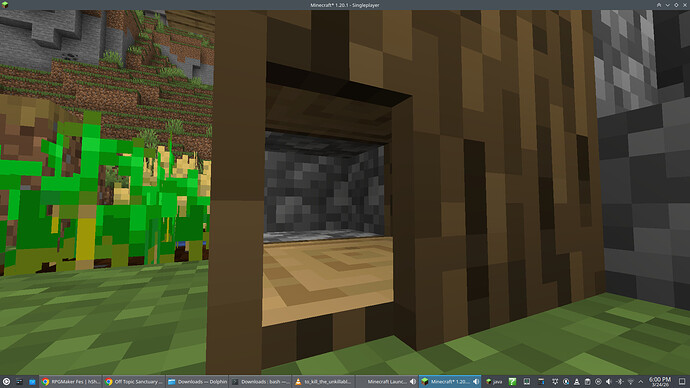Click the media player tray icon
The width and height of the screenshot is (690, 388).
[x=598, y=381]
